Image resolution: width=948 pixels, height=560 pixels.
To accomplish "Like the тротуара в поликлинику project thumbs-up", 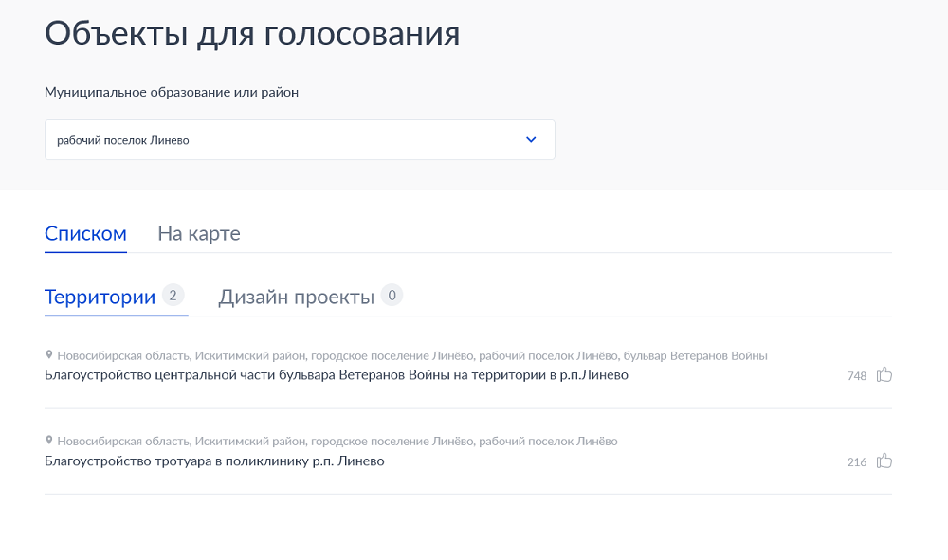I will [884, 461].
